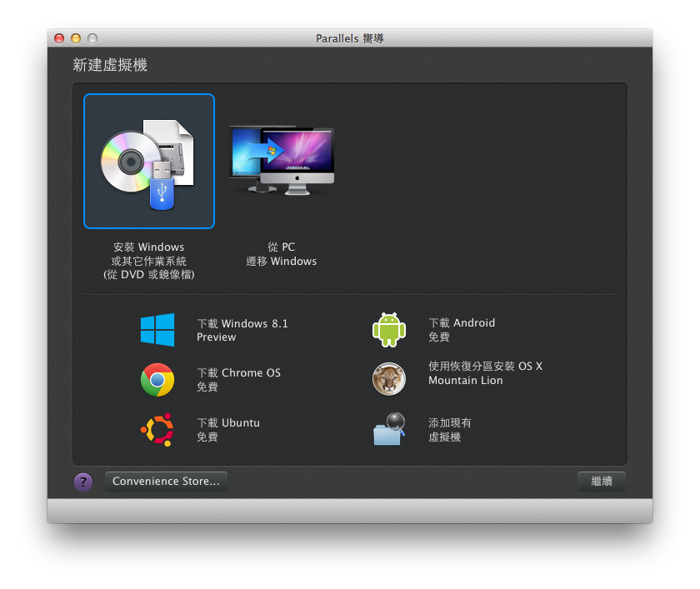Close the Parallels wizard window

pyautogui.click(x=59, y=38)
